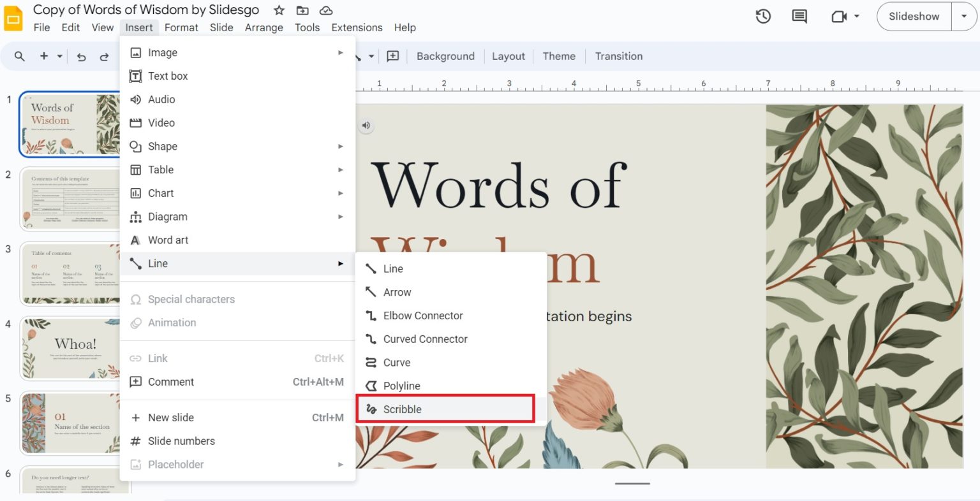Image resolution: width=980 pixels, height=501 pixels.
Task: Open the new slide dropdown arrow
Action: point(60,56)
